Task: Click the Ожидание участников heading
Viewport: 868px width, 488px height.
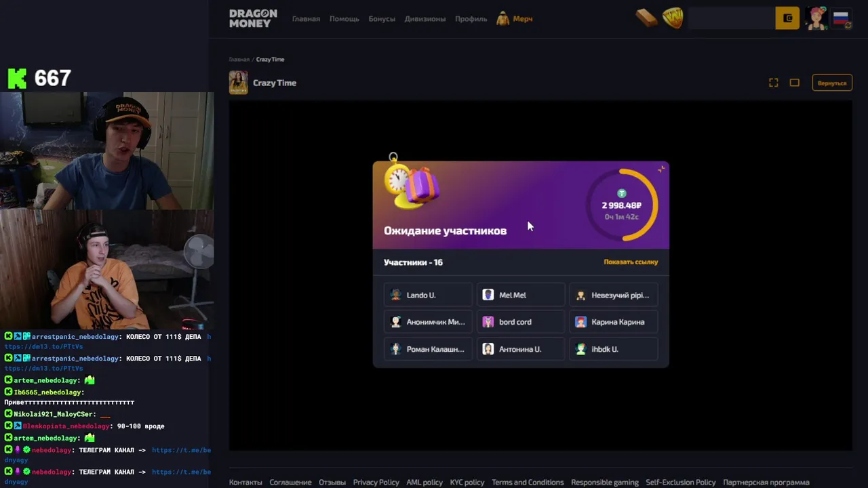Action: coord(445,230)
